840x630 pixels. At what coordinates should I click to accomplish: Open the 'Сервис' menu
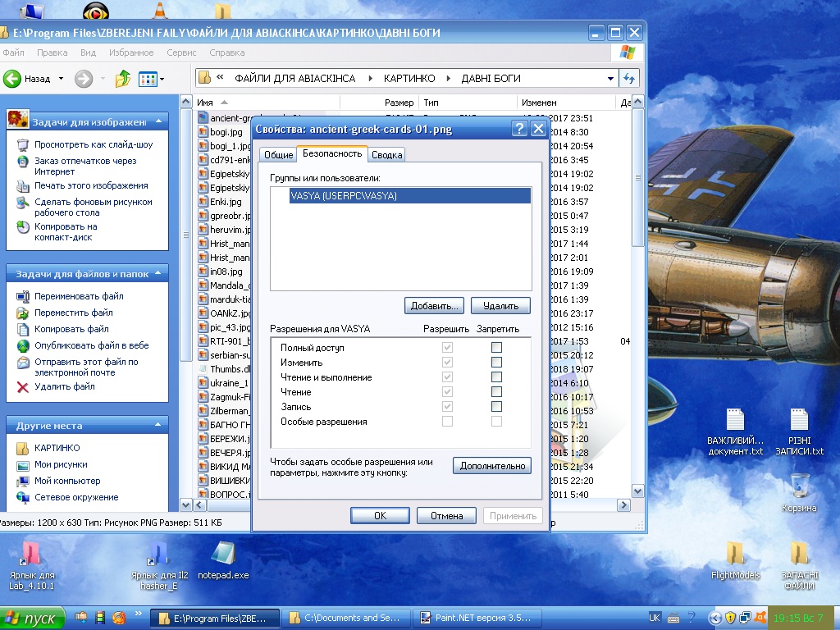[x=181, y=52]
